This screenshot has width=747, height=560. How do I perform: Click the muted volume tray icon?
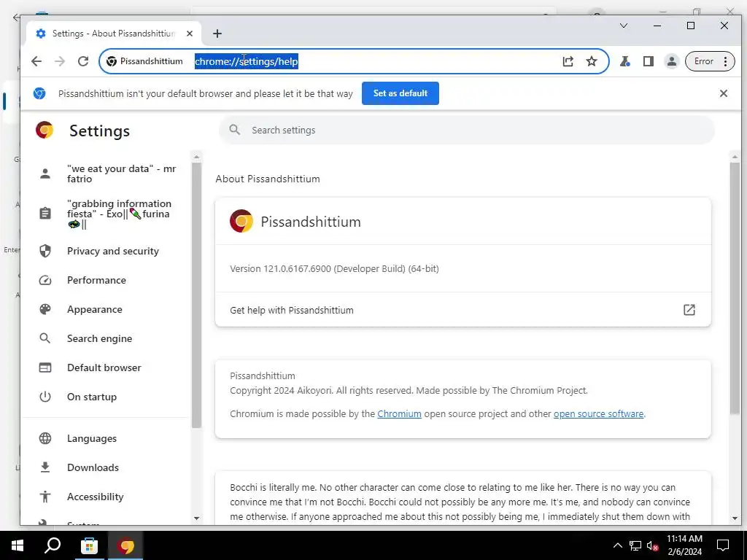pyautogui.click(x=652, y=545)
